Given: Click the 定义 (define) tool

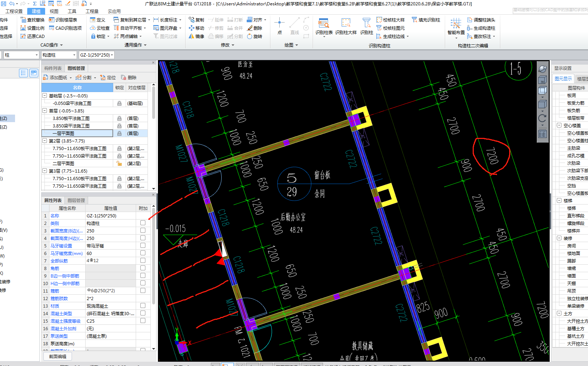Looking at the screenshot, I should point(97,20).
